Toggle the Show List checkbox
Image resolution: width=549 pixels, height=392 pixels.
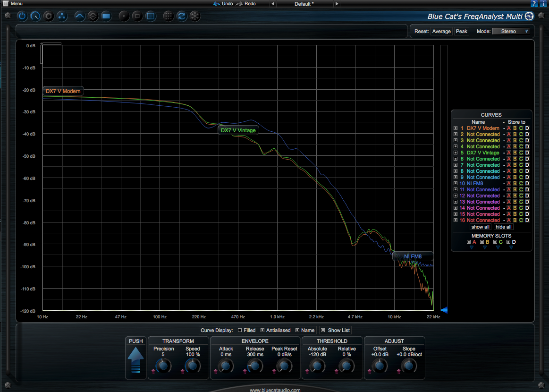click(323, 330)
